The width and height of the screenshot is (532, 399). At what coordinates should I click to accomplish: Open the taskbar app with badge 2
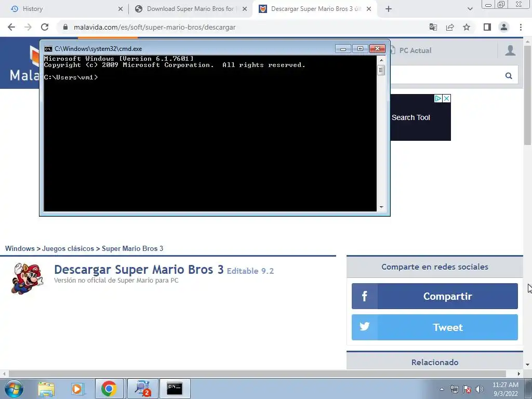point(142,389)
